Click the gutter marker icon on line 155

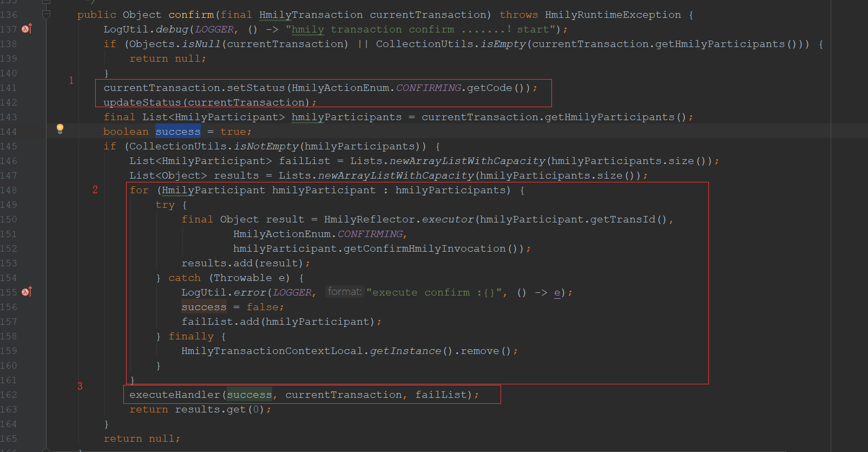[x=27, y=292]
